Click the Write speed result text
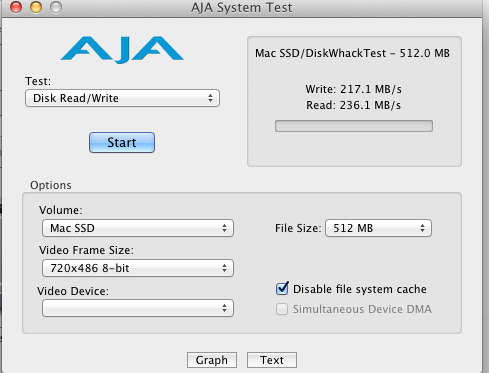This screenshot has height=373, width=489. tap(354, 89)
